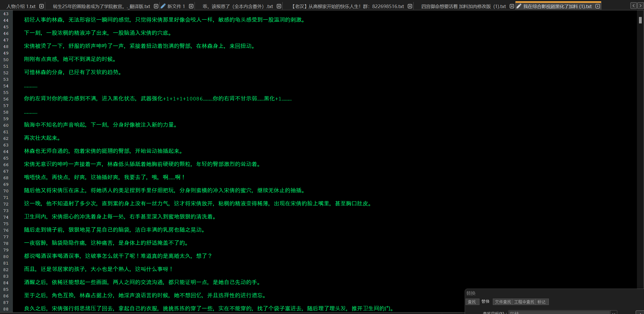Open the 工程中查找 tab in dialog

pyautogui.click(x=524, y=302)
